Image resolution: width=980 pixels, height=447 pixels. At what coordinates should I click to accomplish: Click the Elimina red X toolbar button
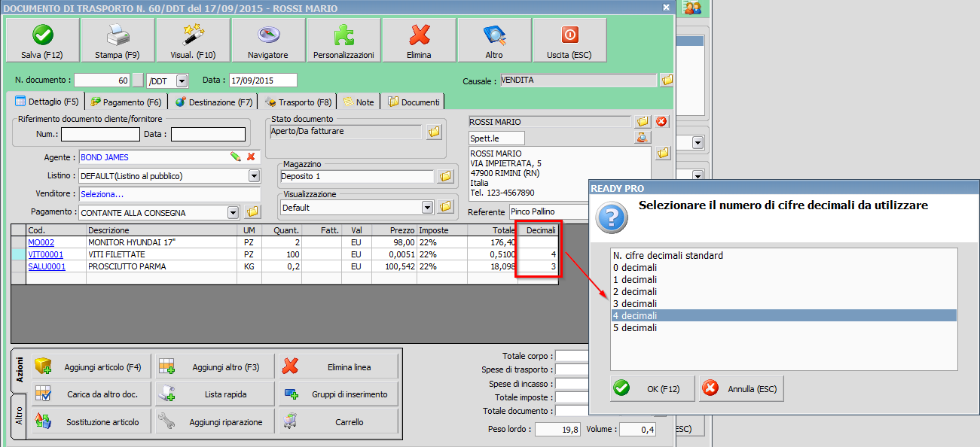coord(419,40)
